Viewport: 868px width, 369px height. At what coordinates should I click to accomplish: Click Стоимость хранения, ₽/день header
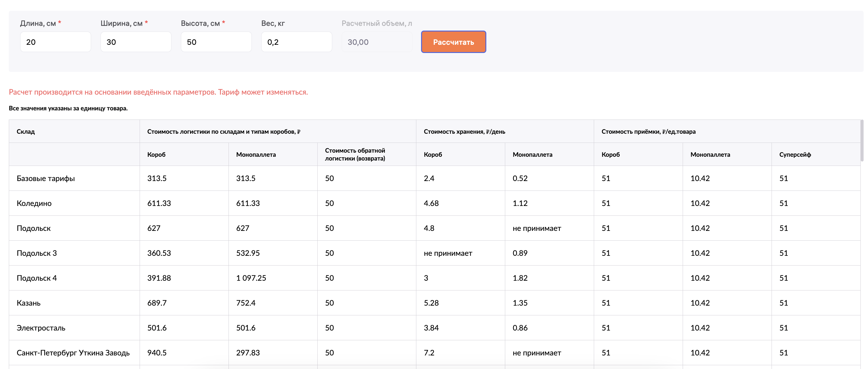pos(464,132)
